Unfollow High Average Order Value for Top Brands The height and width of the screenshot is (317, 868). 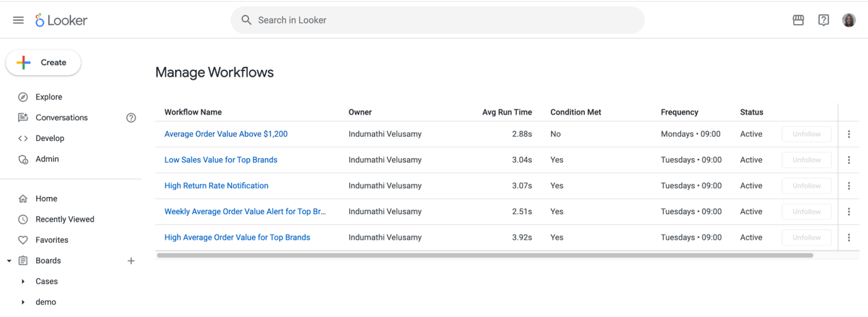coord(807,238)
